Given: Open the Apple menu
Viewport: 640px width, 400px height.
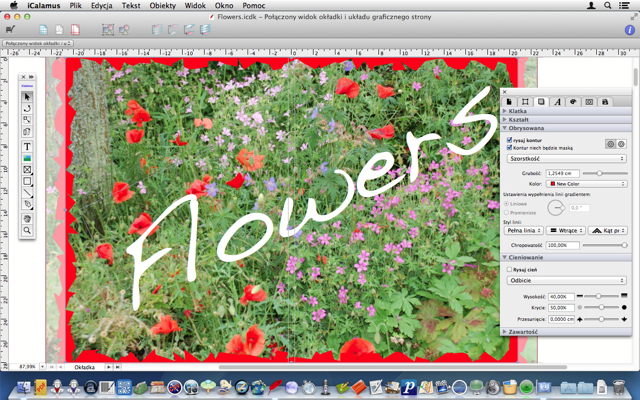Looking at the screenshot, I should (13, 5).
